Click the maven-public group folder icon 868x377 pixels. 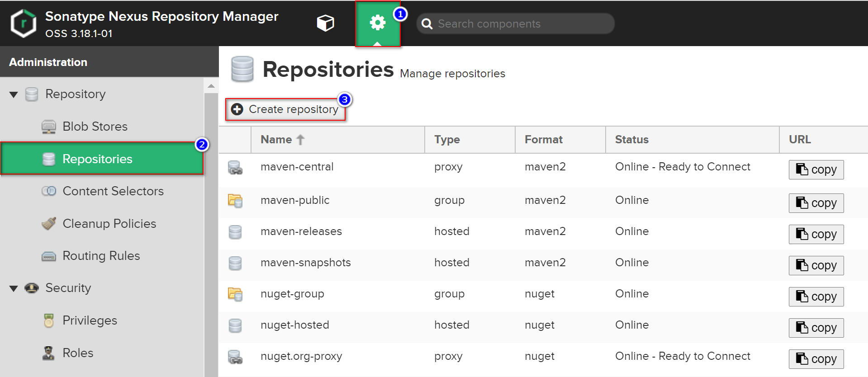coord(235,201)
